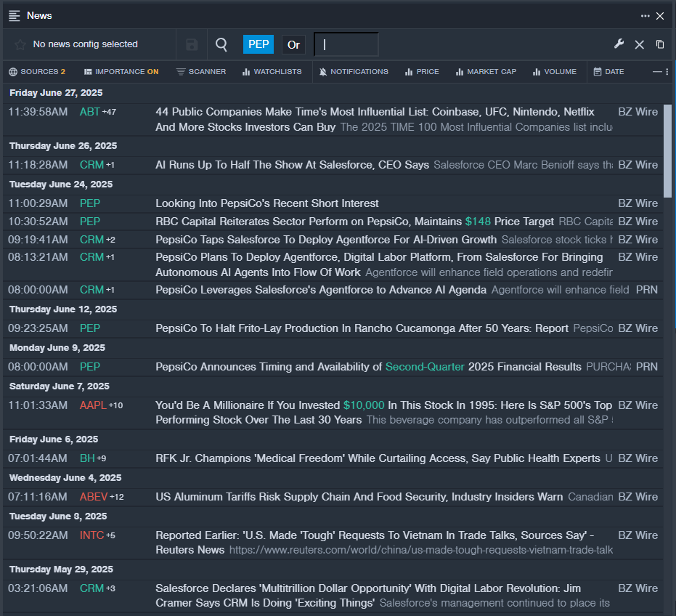This screenshot has width=676, height=616.
Task: Click the PEP ticker at 09:23:25AM
Action: pyautogui.click(x=90, y=328)
